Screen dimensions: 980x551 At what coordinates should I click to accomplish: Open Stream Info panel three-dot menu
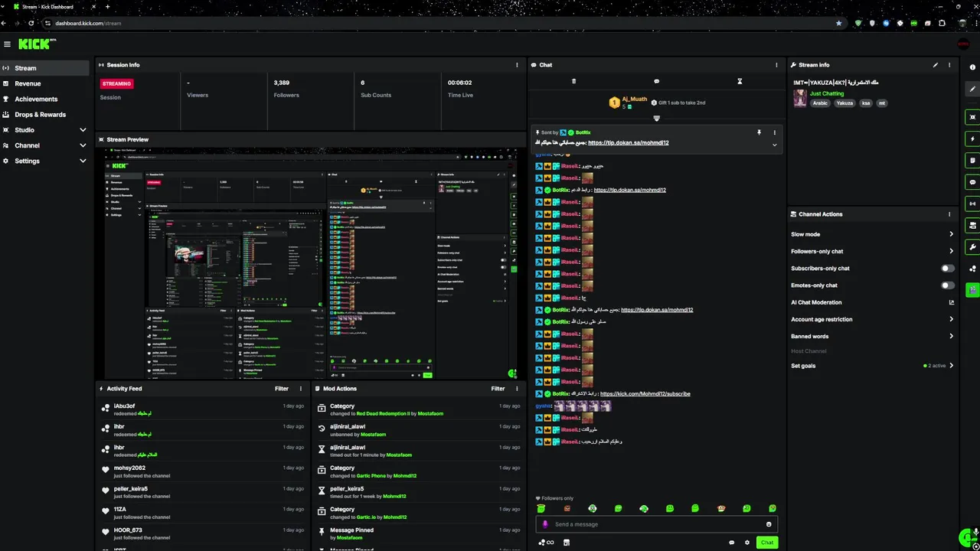pyautogui.click(x=949, y=65)
